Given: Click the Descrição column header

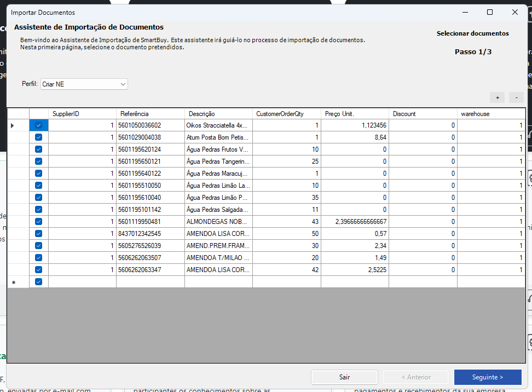Looking at the screenshot, I should (x=218, y=114).
